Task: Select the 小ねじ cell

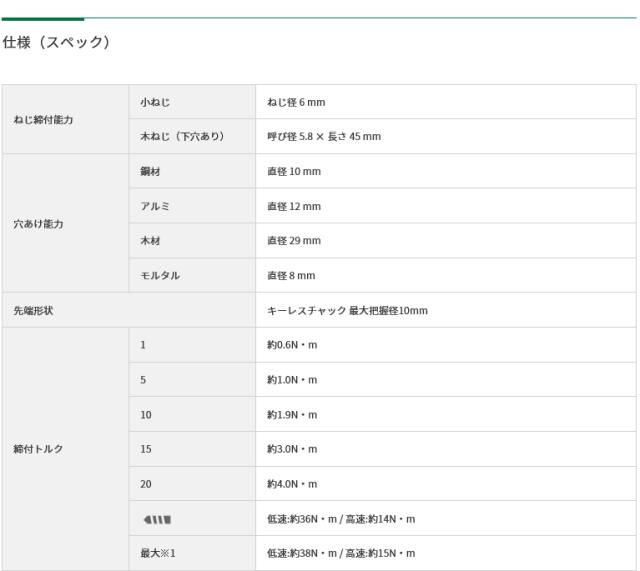Action: point(192,102)
